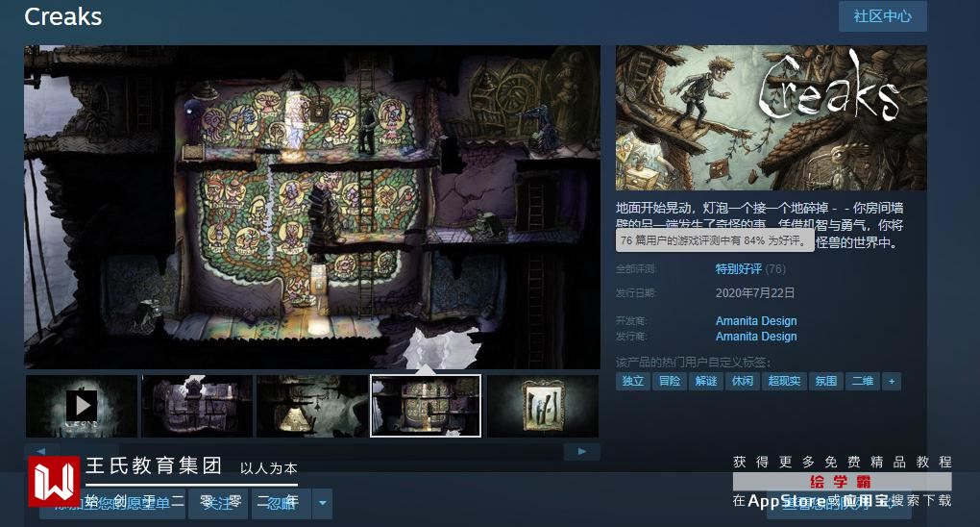
Task: Select the third screenshot thumbnail with lamp
Action: [312, 406]
